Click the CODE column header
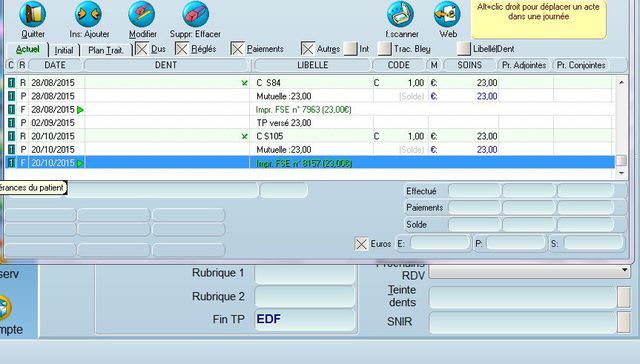 click(x=399, y=65)
